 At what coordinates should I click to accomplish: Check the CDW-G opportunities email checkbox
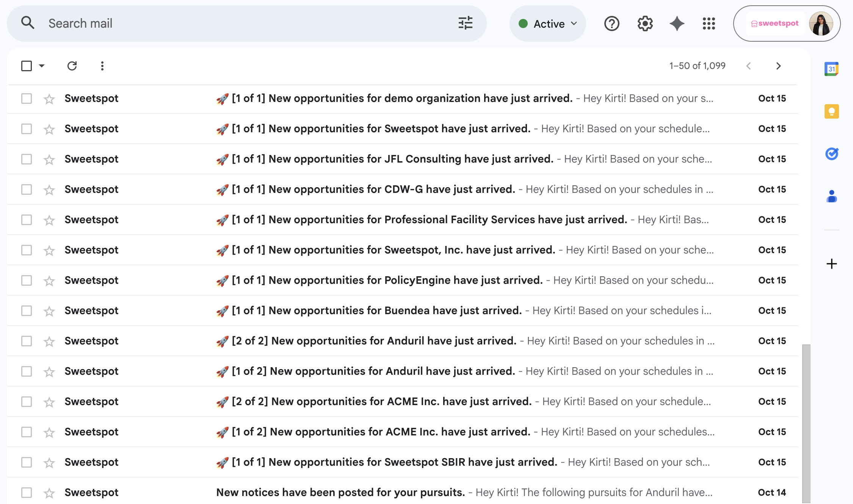click(x=27, y=189)
